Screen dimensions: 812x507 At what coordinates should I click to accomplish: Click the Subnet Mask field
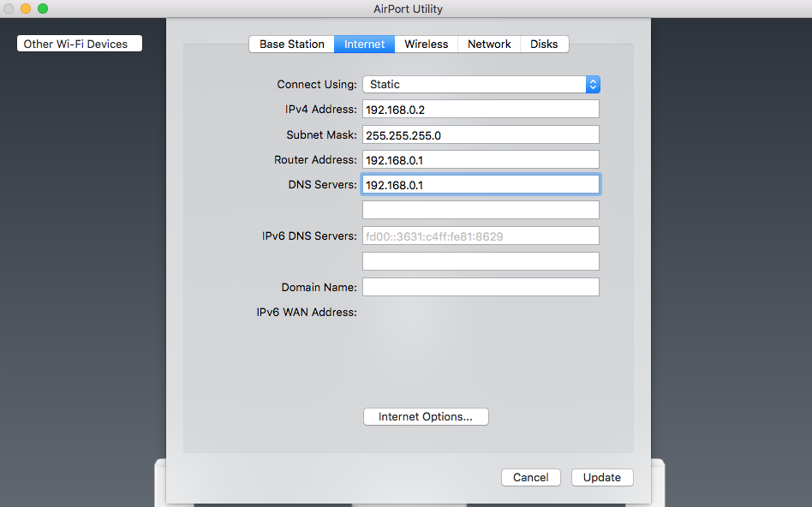click(481, 134)
